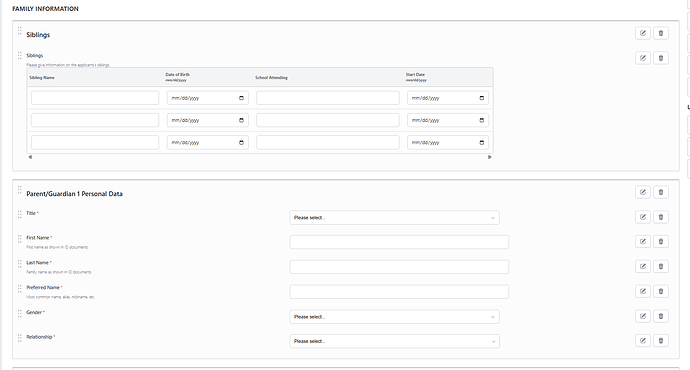Click first row Sibling Name input
This screenshot has height=370, width=690.
tap(95, 98)
